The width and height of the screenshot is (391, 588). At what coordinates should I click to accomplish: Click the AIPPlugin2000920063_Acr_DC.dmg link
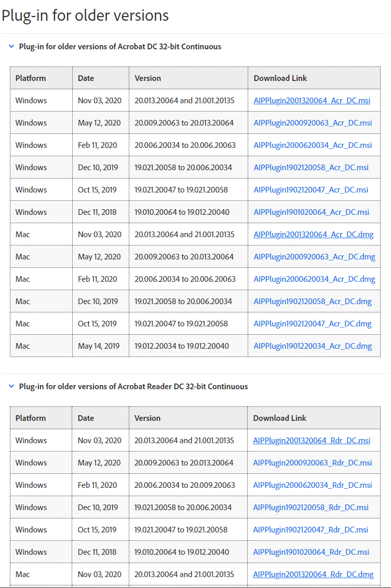pyautogui.click(x=314, y=257)
